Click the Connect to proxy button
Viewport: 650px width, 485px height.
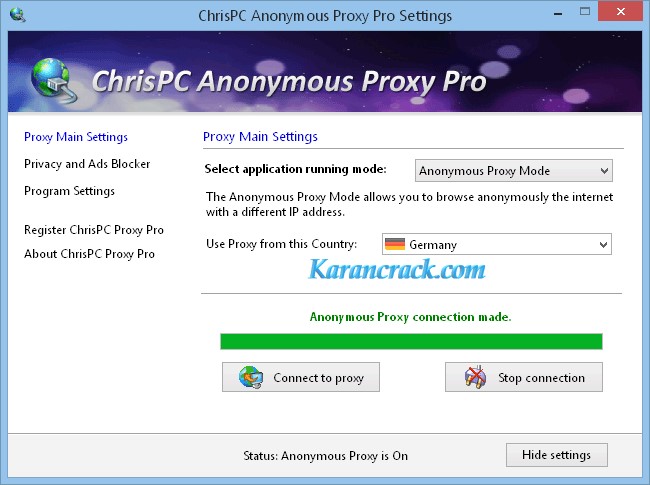pyautogui.click(x=301, y=377)
